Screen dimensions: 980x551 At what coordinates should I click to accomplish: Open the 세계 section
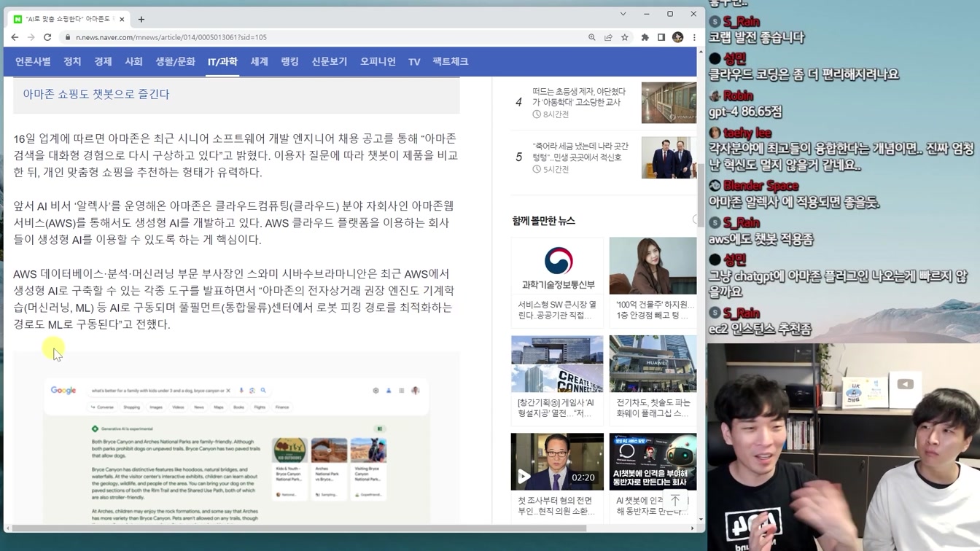click(x=260, y=62)
